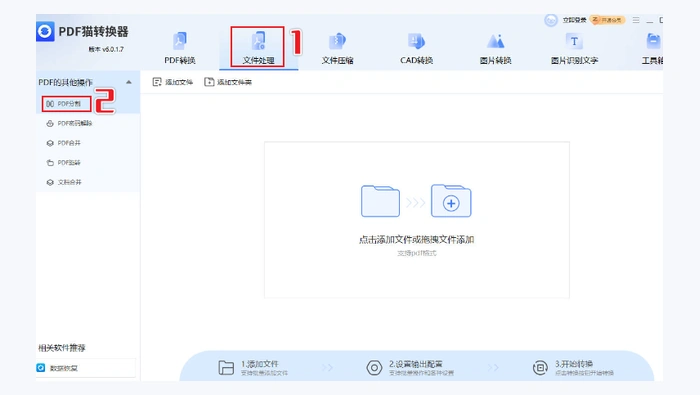This screenshot has width=700, height=395.
Task: Switch to the 文件处理 tab
Action: [258, 48]
